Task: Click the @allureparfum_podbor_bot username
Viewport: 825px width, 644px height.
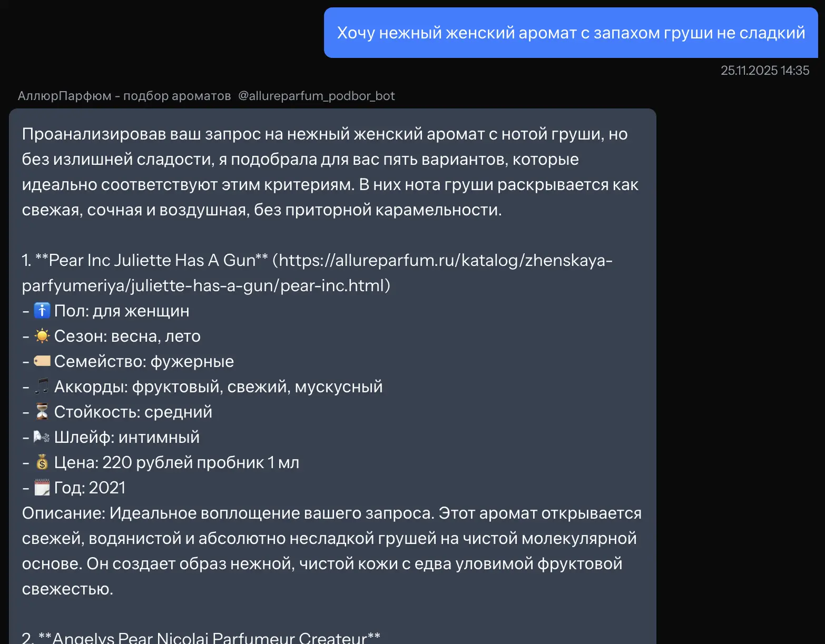Action: (317, 96)
